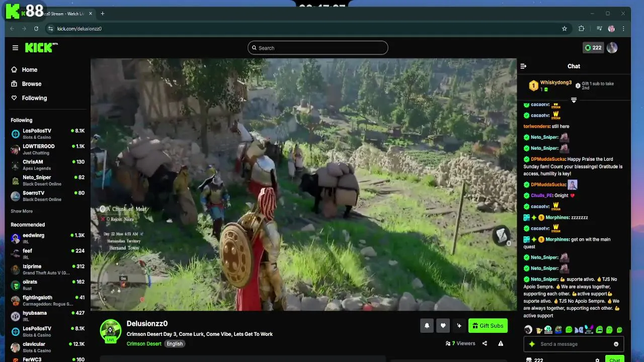644x362 pixels.
Task: Click the English language tag
Action: click(175, 344)
